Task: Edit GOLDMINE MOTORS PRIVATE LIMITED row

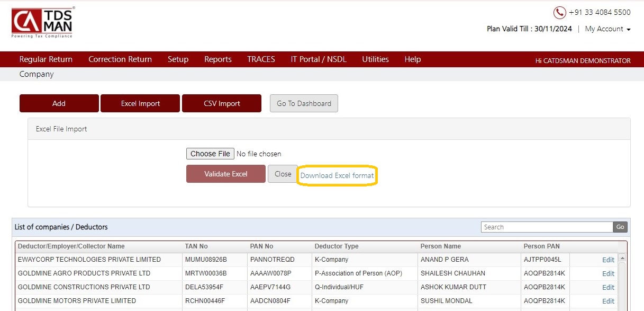Action: click(x=609, y=301)
